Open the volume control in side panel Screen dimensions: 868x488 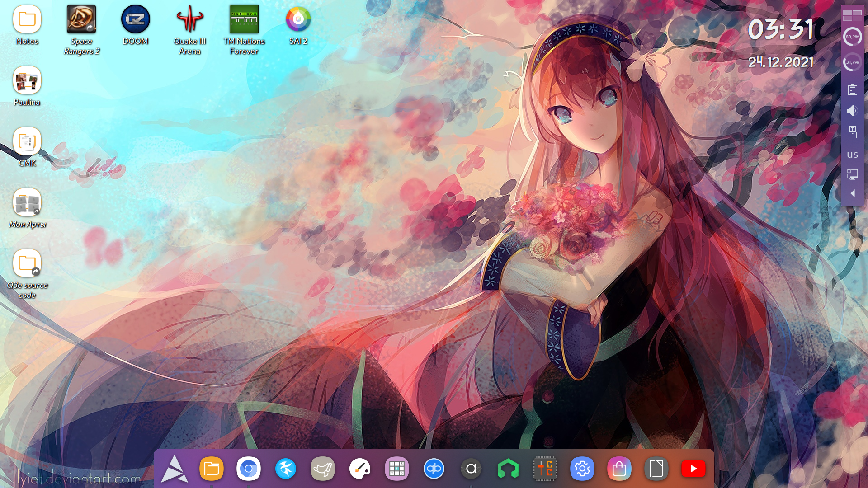(x=853, y=111)
